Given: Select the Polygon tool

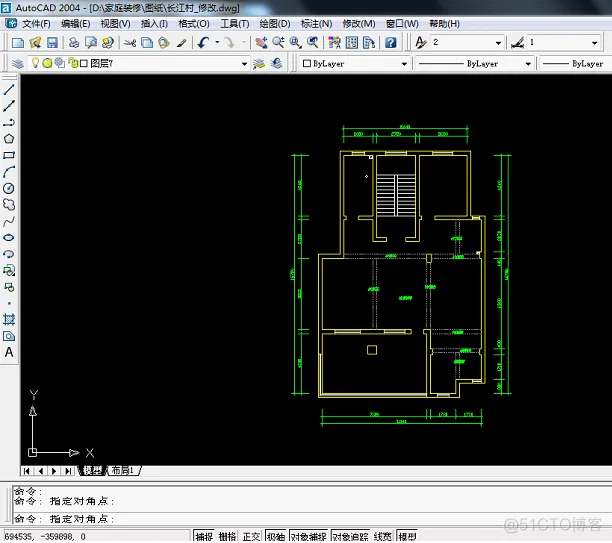Looking at the screenshot, I should click(9, 139).
